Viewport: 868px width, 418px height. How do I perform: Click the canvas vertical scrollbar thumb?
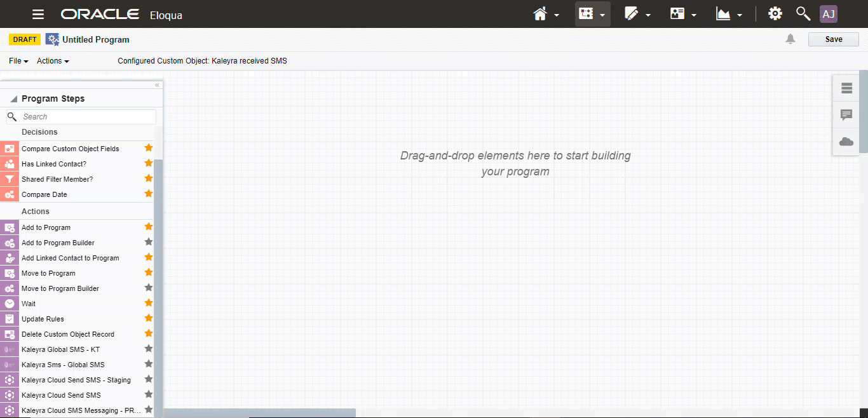point(864,111)
